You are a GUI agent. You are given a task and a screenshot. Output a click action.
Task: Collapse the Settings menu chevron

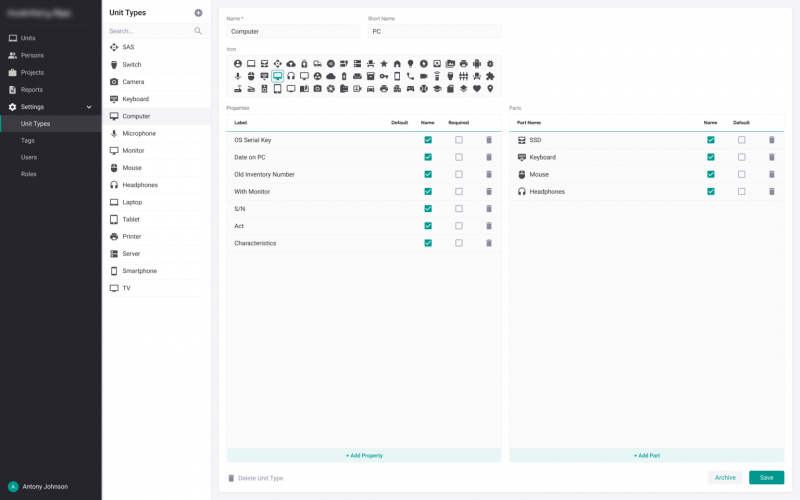tap(89, 107)
